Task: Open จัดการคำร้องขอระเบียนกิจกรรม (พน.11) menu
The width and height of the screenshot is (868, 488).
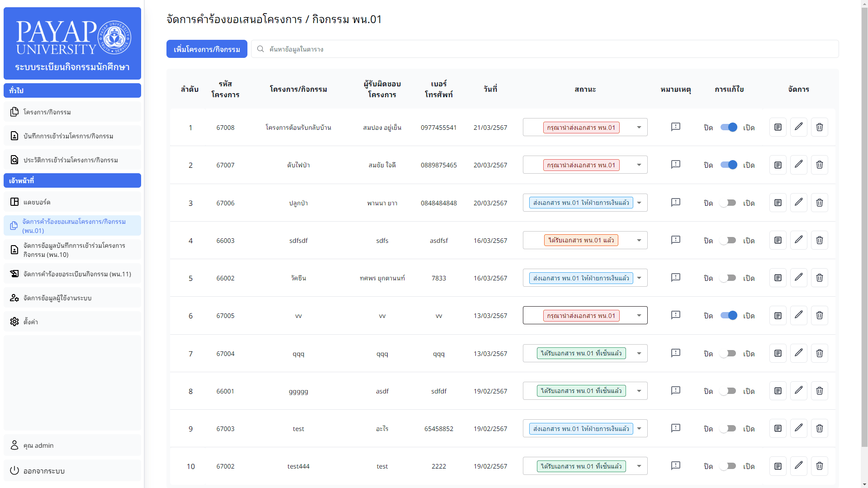Action: [x=72, y=274]
